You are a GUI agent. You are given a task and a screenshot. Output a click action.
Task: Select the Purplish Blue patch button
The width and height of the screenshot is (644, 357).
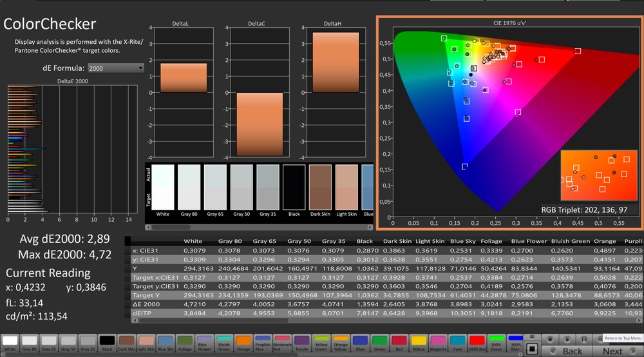263,343
